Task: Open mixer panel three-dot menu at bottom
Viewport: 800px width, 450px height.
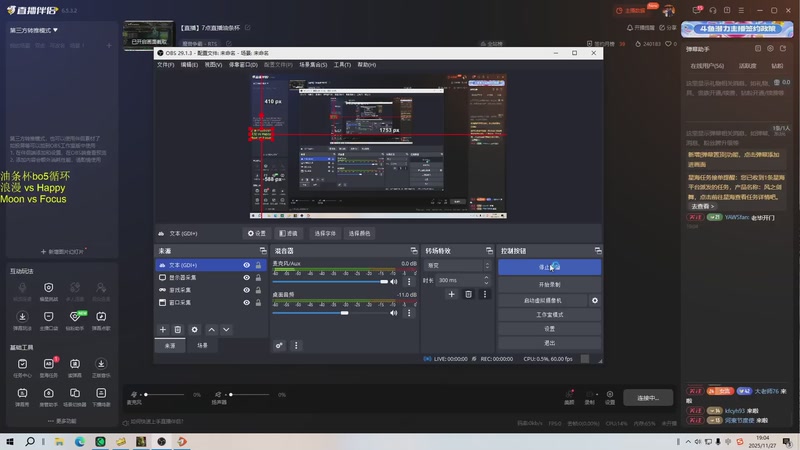Action: click(x=296, y=345)
